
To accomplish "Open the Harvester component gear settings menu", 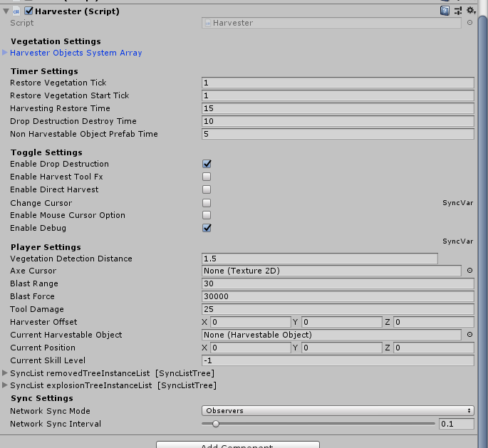I will pos(471,11).
